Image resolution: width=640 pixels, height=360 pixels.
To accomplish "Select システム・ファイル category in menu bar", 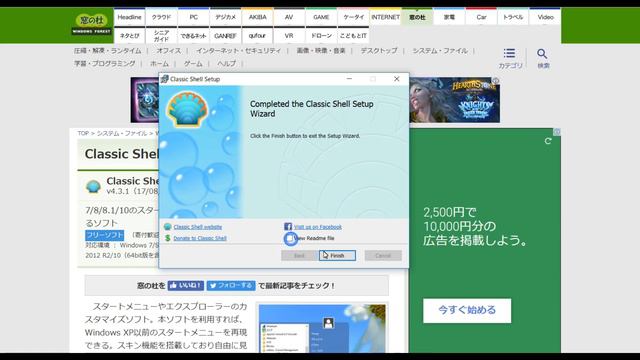I will tap(440, 51).
